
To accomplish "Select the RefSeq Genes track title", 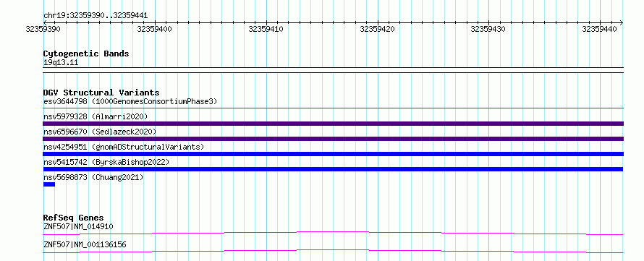I will [74, 218].
